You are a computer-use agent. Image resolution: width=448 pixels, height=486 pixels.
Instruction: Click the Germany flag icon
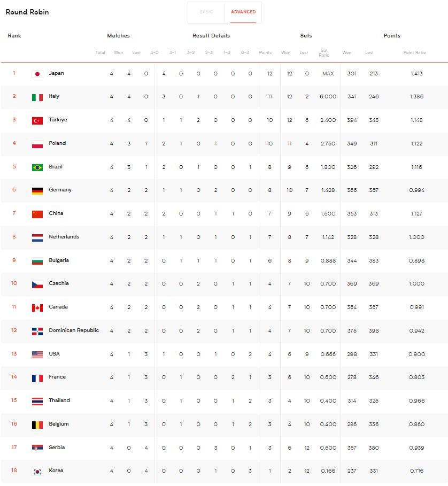(37, 191)
